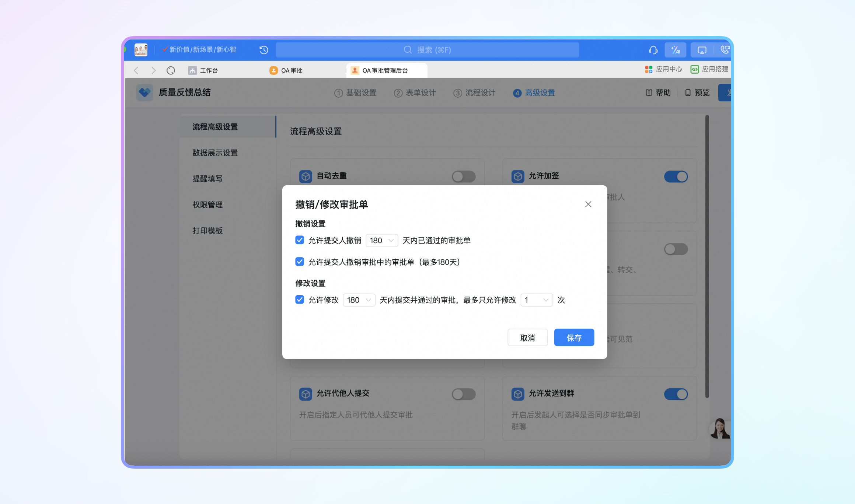
Task: Open 应用中心 from its colorful grid icon
Action: click(649, 69)
